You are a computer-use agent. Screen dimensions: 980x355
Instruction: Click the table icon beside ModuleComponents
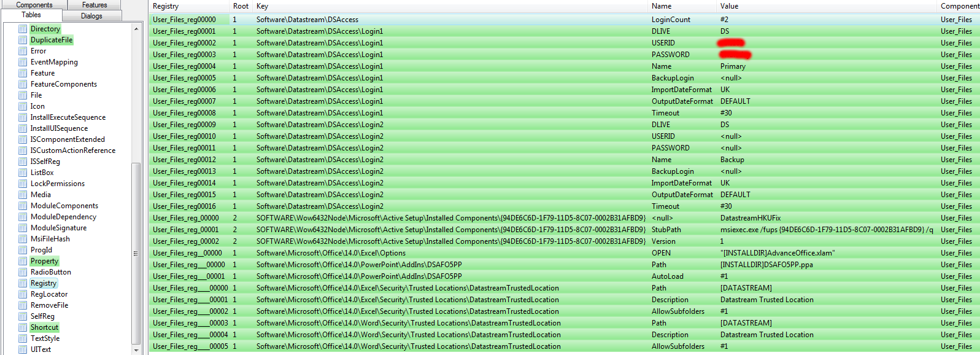[23, 206]
